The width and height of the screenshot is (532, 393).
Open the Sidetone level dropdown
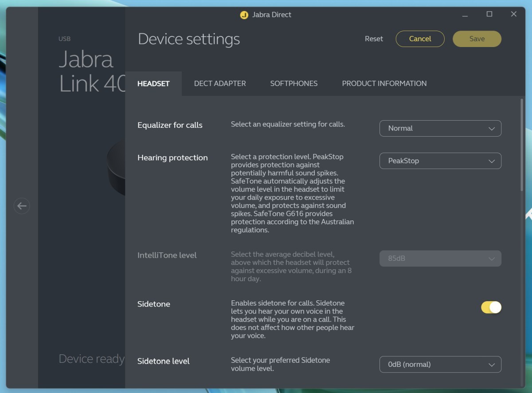pos(440,364)
